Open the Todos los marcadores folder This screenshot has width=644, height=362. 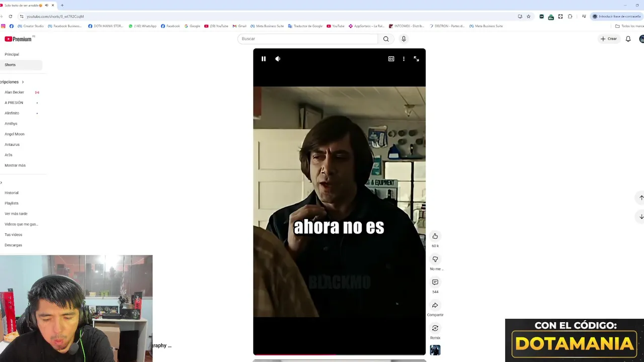(x=629, y=26)
